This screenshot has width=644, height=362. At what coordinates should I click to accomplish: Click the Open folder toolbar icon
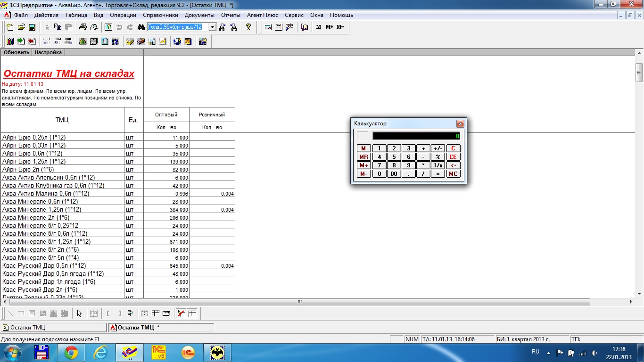point(21,27)
